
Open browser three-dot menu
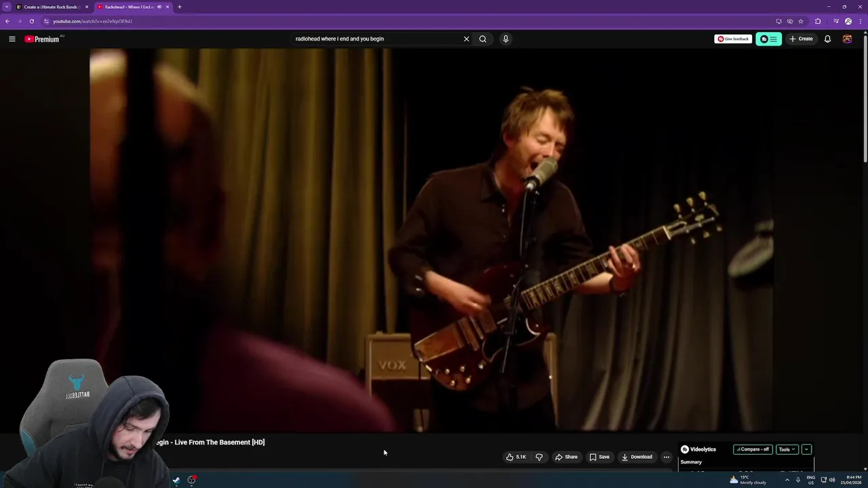click(x=861, y=21)
